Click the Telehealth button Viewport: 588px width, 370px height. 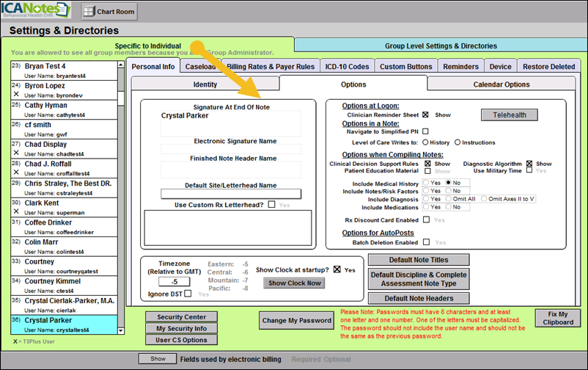point(509,115)
